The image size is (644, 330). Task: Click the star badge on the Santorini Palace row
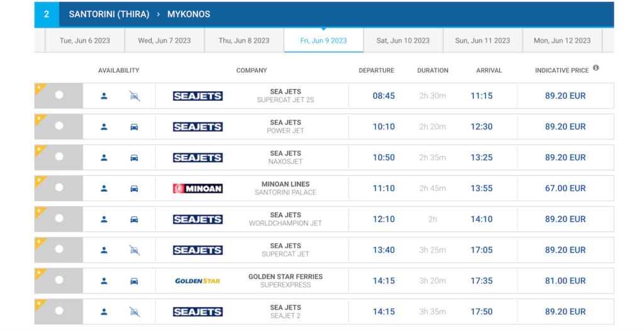tap(40, 180)
